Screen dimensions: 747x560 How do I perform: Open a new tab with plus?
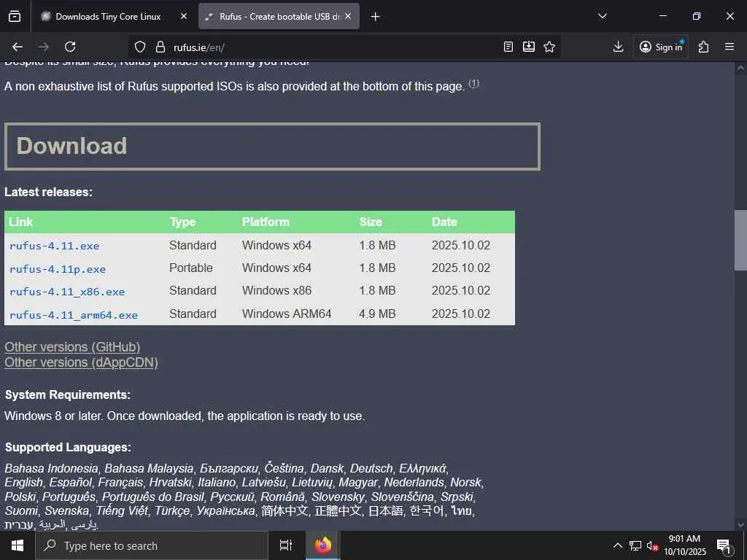376,17
